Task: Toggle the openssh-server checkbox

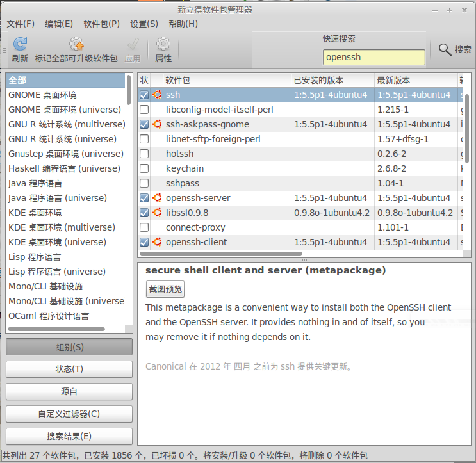Action: point(144,198)
